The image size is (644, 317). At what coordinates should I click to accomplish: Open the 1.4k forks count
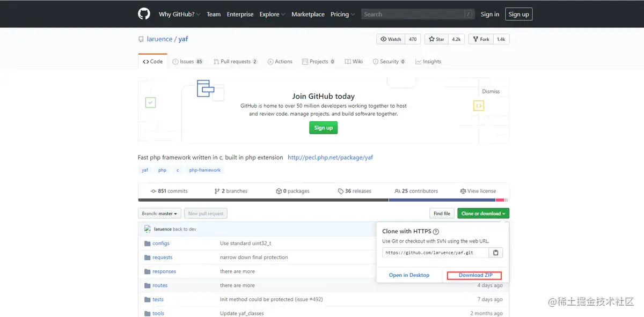pos(501,39)
